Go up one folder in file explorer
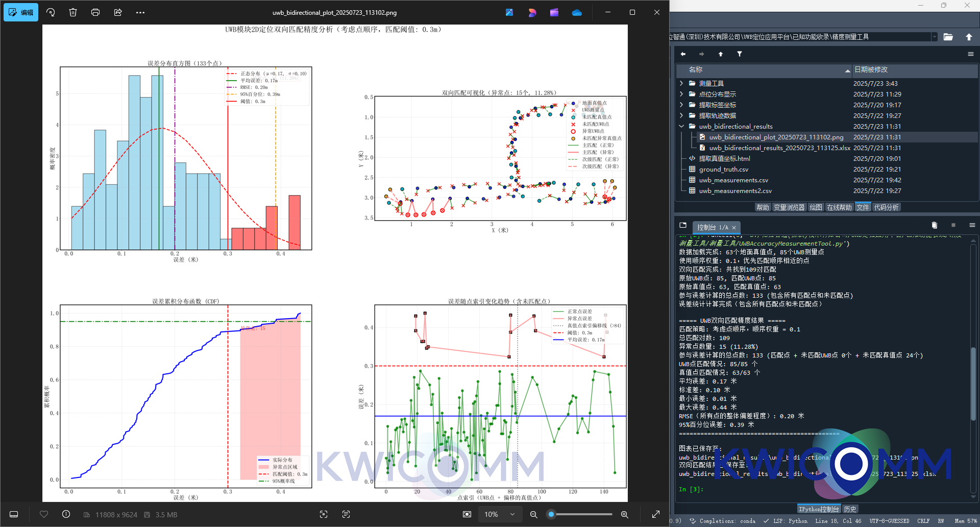Image resolution: width=980 pixels, height=527 pixels. coord(721,54)
